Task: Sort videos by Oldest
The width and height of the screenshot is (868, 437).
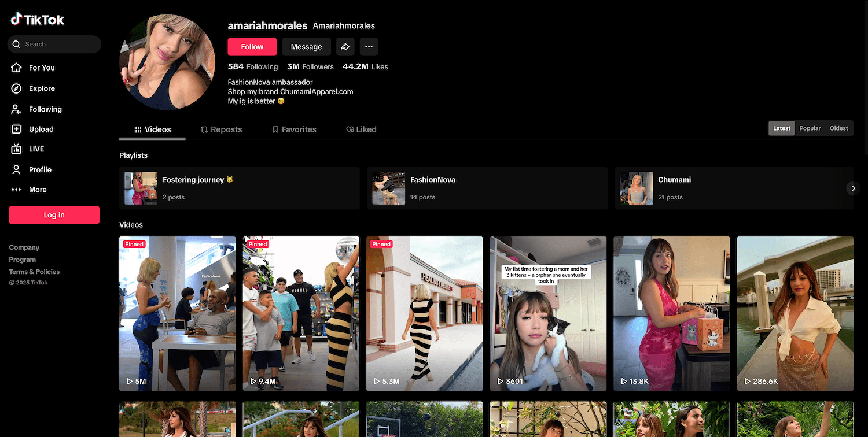Action: (838, 128)
